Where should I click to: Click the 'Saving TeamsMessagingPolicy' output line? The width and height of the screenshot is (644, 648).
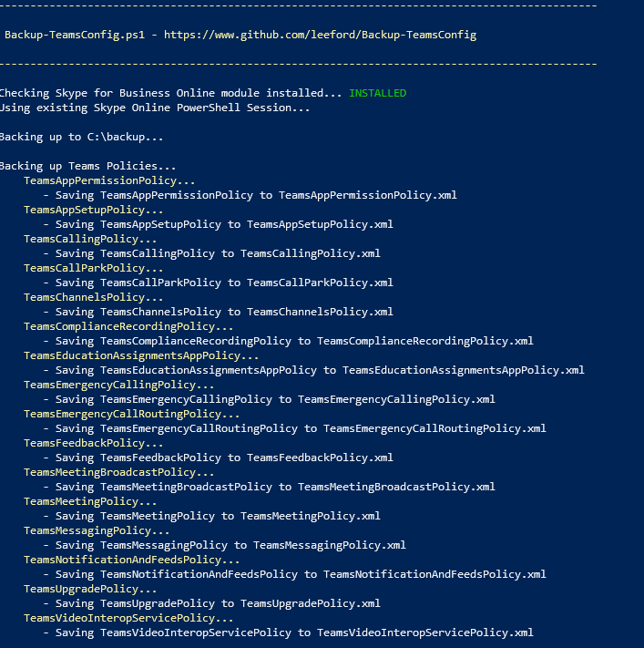224,545
